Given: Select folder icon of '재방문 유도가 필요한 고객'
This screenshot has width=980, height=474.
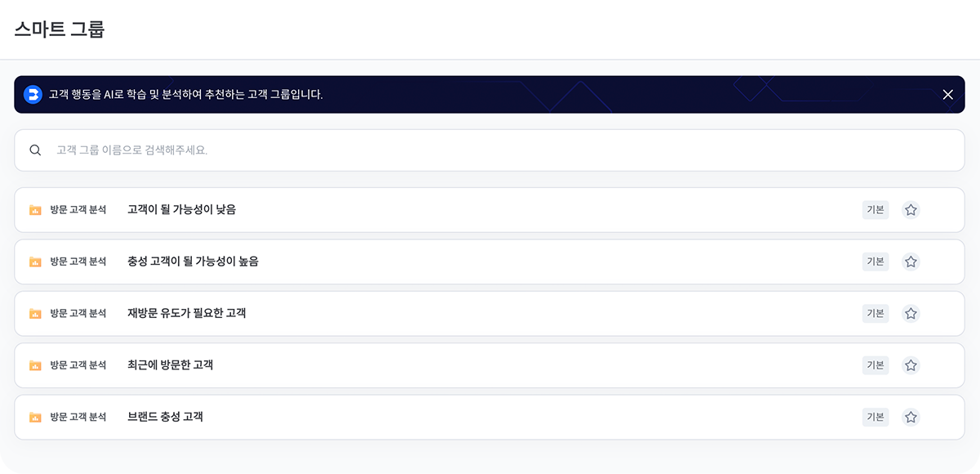Looking at the screenshot, I should tap(35, 314).
